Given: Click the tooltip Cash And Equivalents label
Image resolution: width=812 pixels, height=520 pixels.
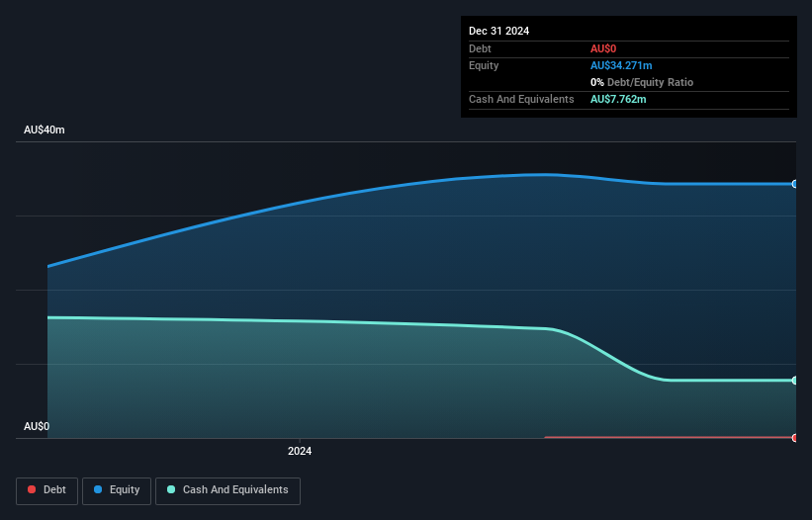Looking at the screenshot, I should 521,99.
